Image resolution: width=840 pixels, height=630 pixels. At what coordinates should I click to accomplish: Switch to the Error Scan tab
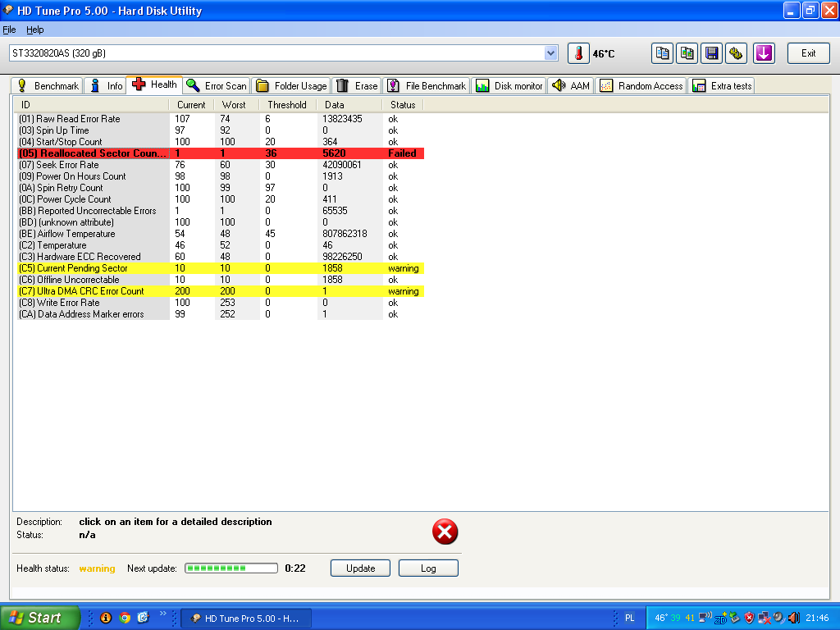pos(217,85)
